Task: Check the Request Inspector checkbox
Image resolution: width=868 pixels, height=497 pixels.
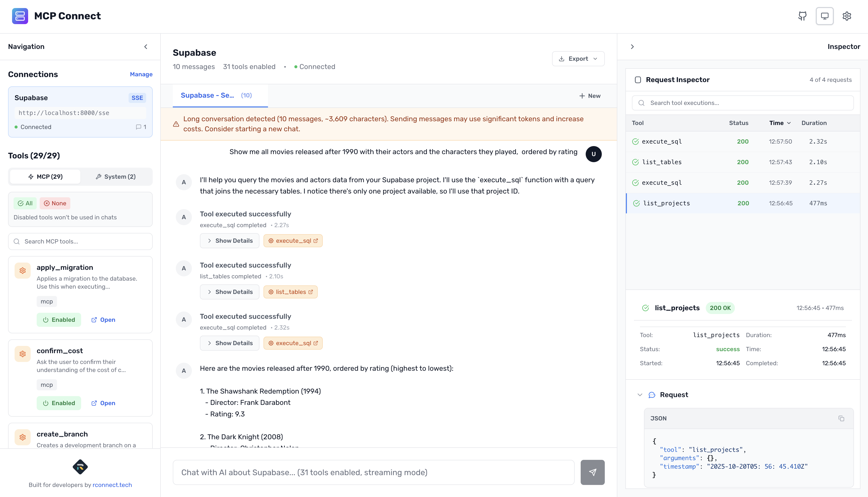Action: click(x=638, y=80)
